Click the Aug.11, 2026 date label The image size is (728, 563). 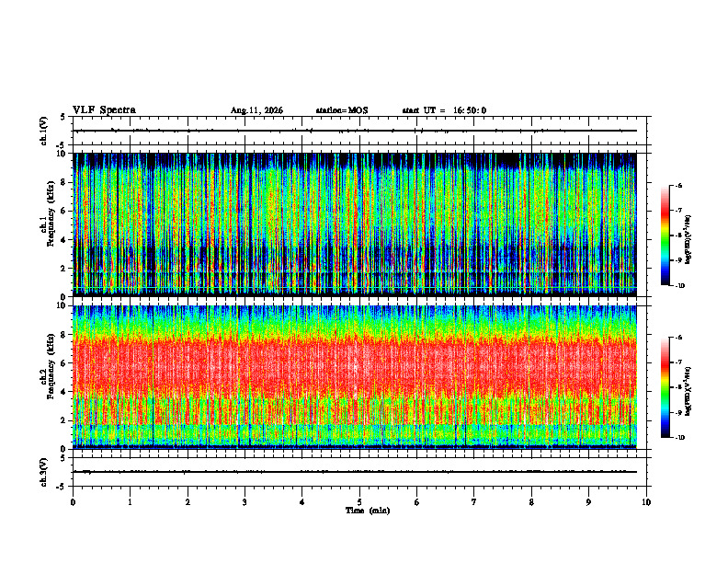pos(256,110)
